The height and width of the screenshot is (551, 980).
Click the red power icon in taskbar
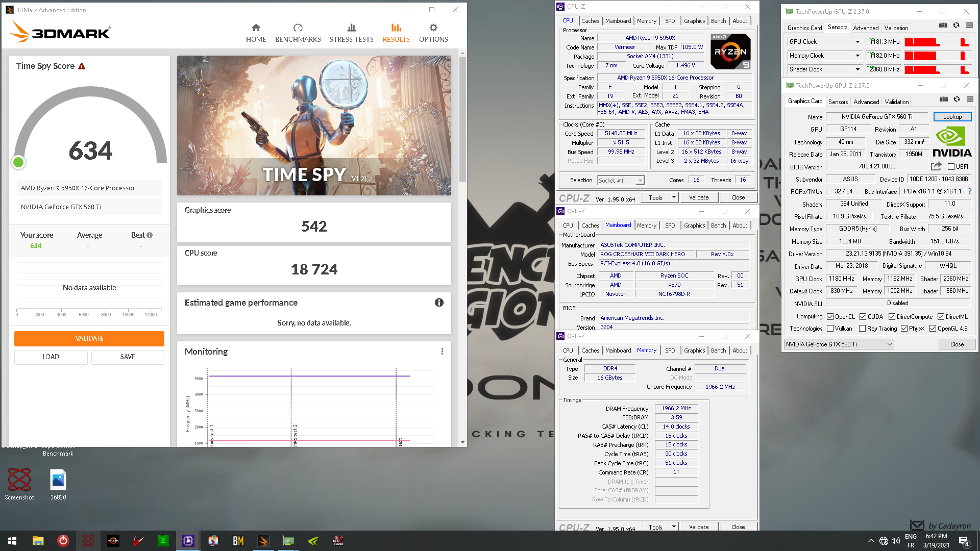point(63,541)
